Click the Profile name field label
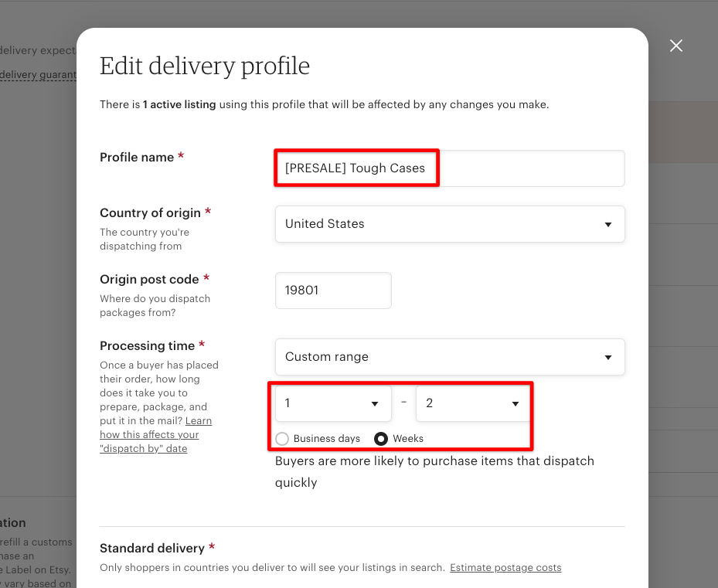Image resolution: width=718 pixels, height=588 pixels. (137, 157)
